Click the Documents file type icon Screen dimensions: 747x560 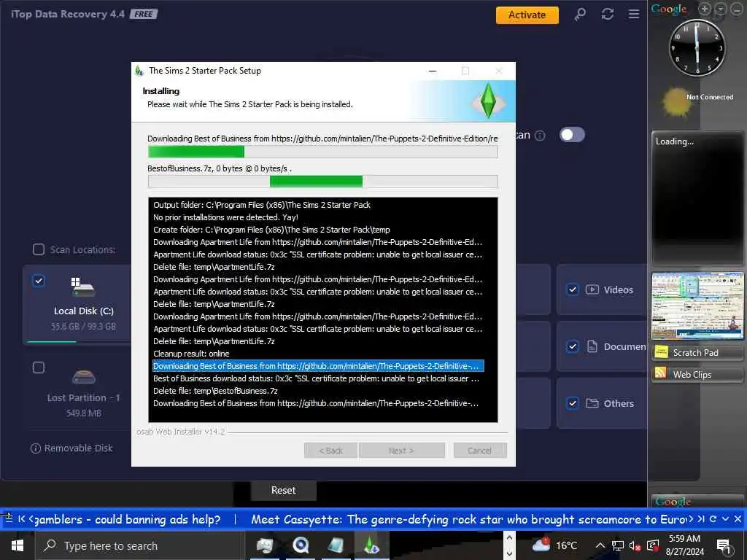click(592, 346)
